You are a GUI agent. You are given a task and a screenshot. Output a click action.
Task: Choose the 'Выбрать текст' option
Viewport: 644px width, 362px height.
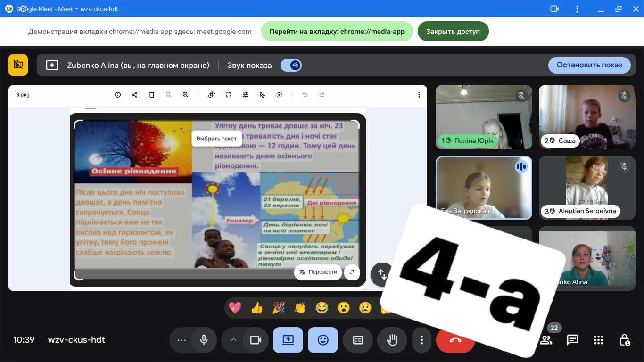216,139
